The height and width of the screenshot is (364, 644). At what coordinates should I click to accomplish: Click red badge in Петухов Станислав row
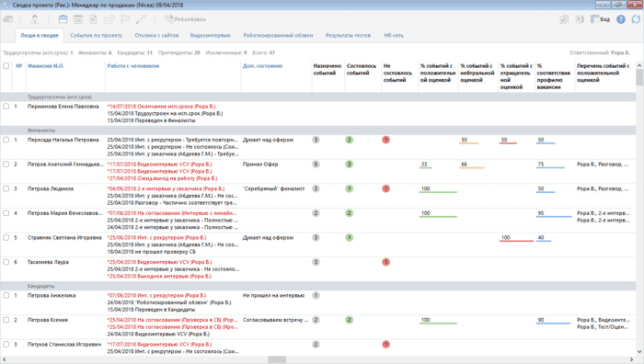coord(385,345)
